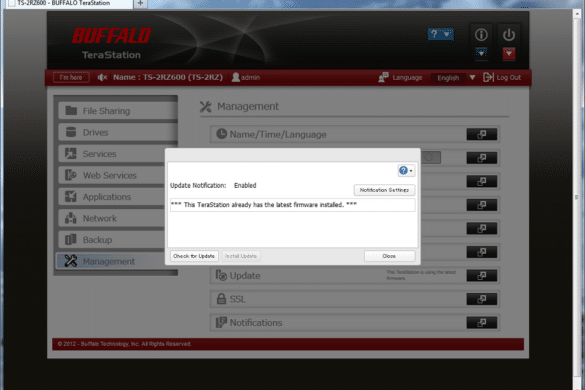
Task: Open the SSL settings popup icon
Action: (481, 299)
